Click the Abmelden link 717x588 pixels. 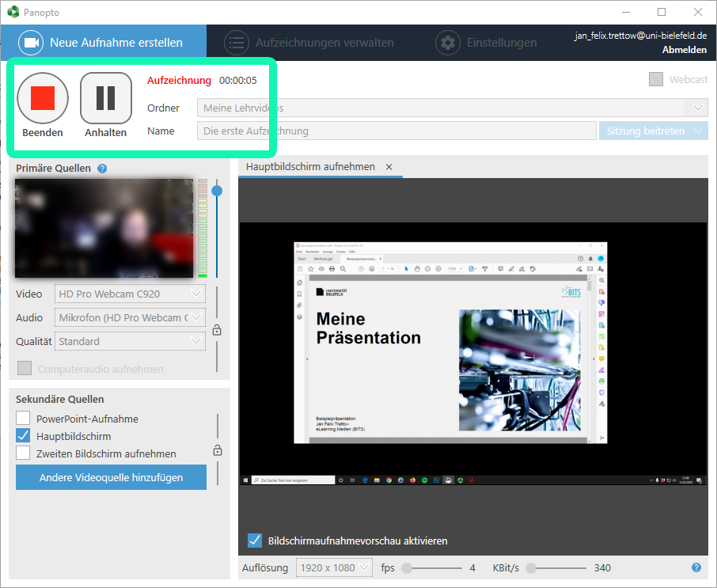click(684, 50)
